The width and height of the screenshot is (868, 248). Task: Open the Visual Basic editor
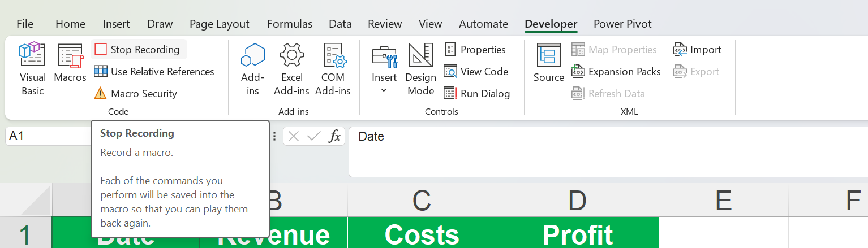[x=32, y=69]
